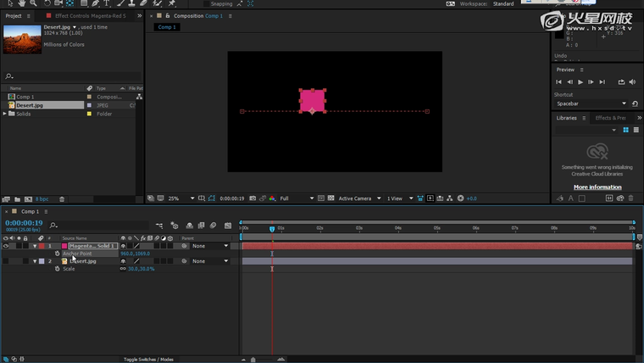This screenshot has height=363, width=644.
Task: Select the Type tool
Action: pyautogui.click(x=107, y=3)
